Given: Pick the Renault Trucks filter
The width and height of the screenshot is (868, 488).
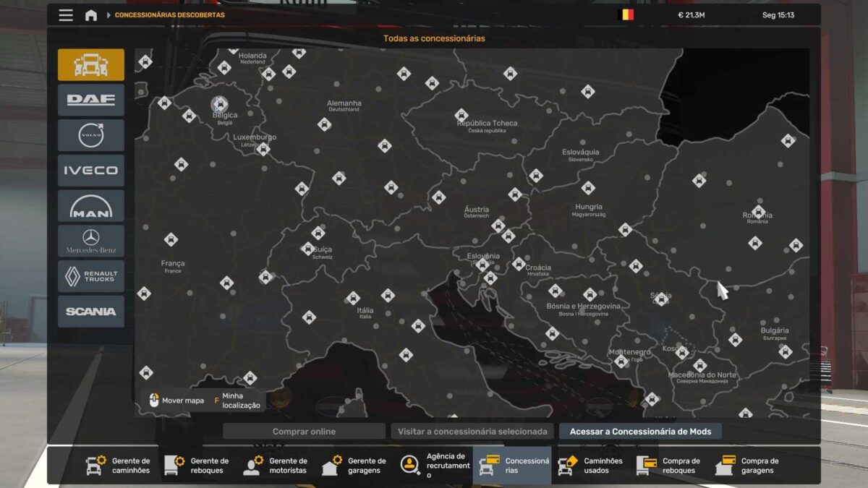Looking at the screenshot, I should [x=91, y=276].
